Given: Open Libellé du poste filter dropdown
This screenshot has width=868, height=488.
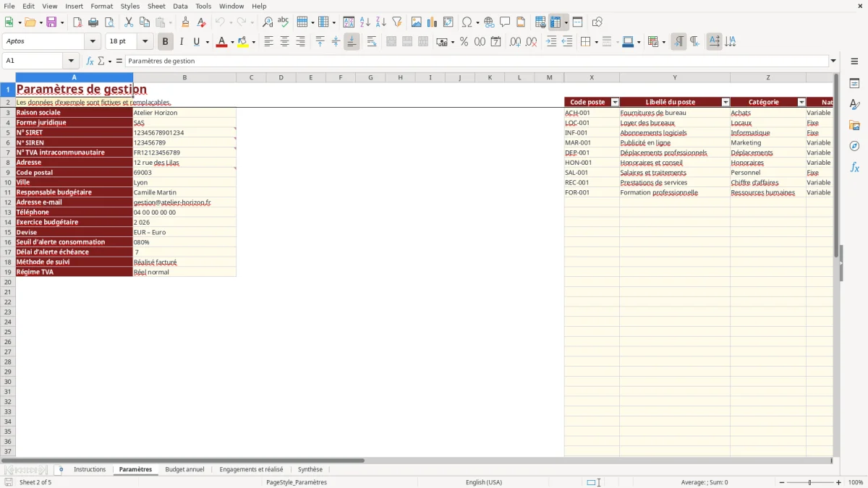Looking at the screenshot, I should 726,103.
